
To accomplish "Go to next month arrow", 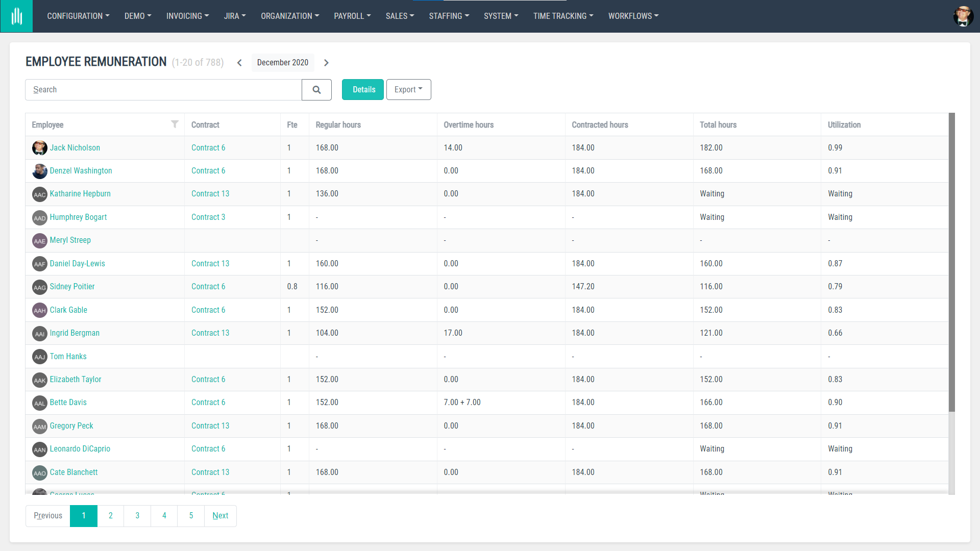I will click(x=326, y=63).
